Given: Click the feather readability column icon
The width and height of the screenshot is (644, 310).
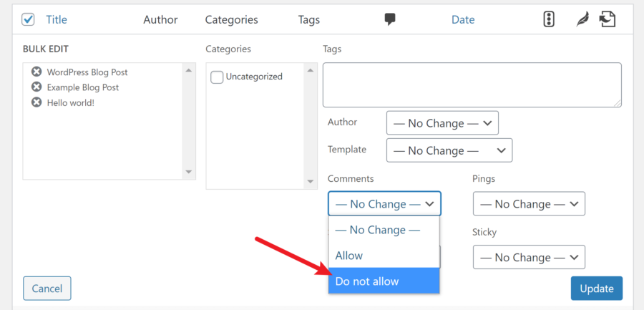Looking at the screenshot, I should pyautogui.click(x=582, y=19).
